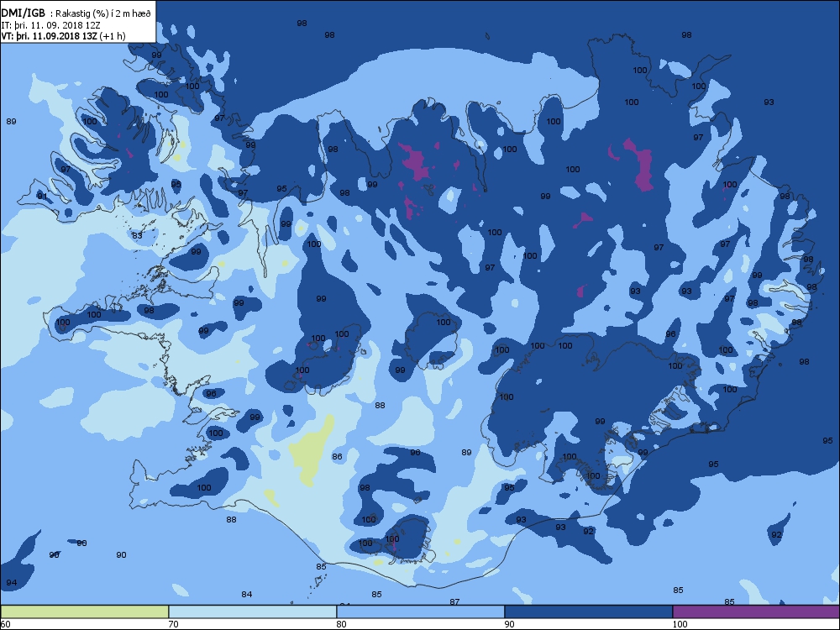Click the 'VT: þri. 11.09.2018 13Z (+1 h)' line
This screenshot has width=840, height=630.
(63, 36)
